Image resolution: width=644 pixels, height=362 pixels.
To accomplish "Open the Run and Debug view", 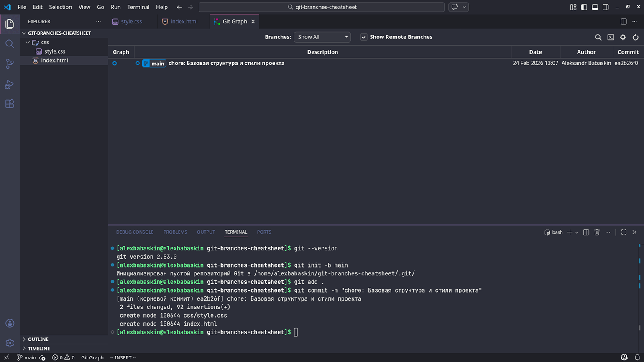I will coord(10,84).
